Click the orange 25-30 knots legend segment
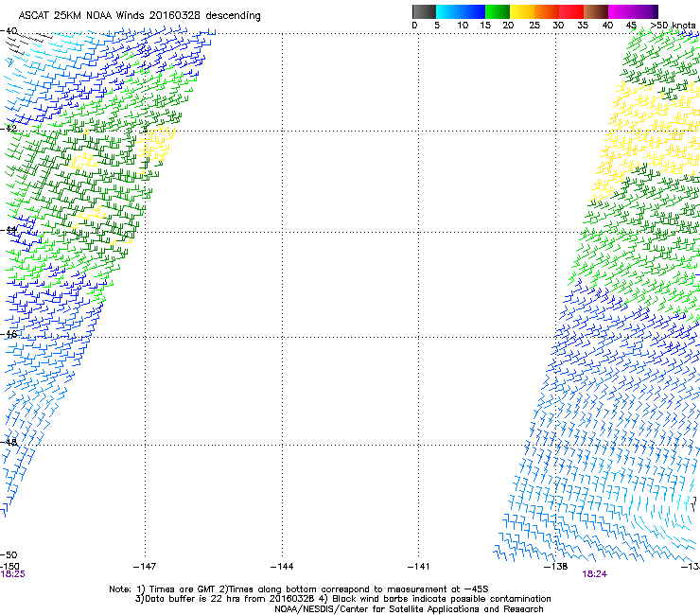 tap(547, 11)
